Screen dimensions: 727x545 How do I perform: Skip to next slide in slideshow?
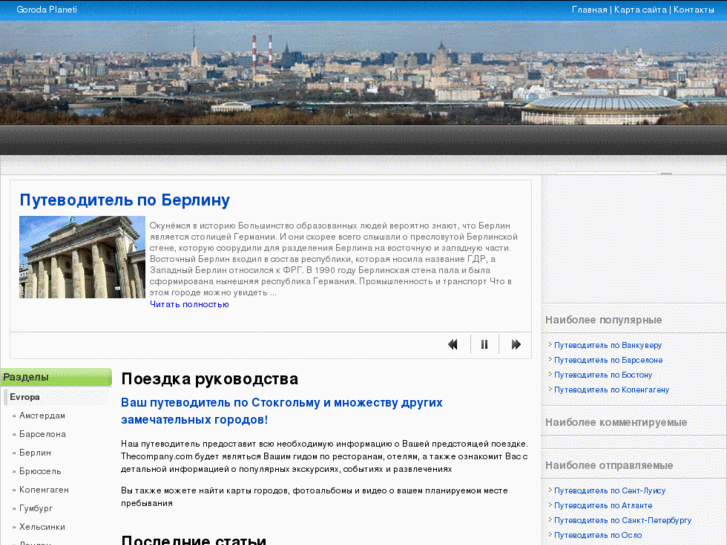pyautogui.click(x=516, y=344)
